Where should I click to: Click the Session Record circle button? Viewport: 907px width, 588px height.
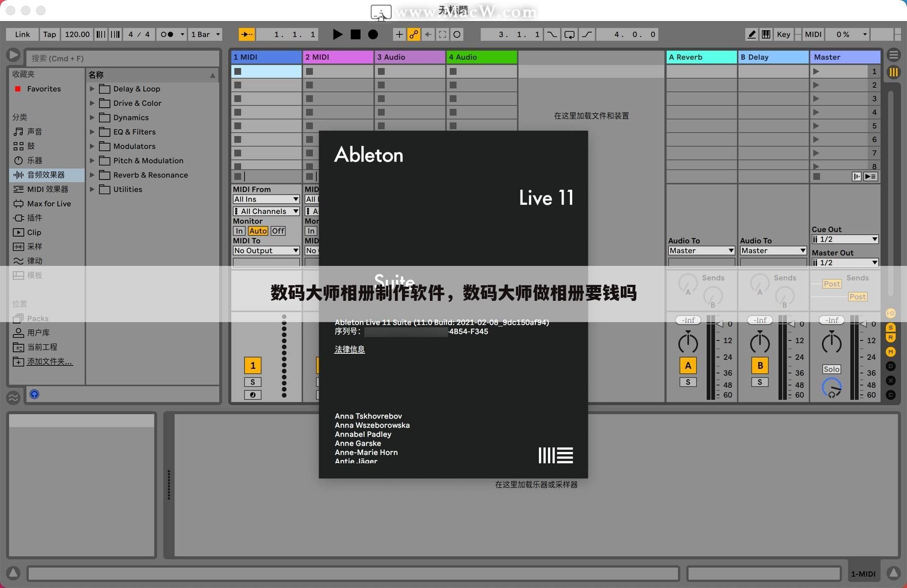point(457,34)
